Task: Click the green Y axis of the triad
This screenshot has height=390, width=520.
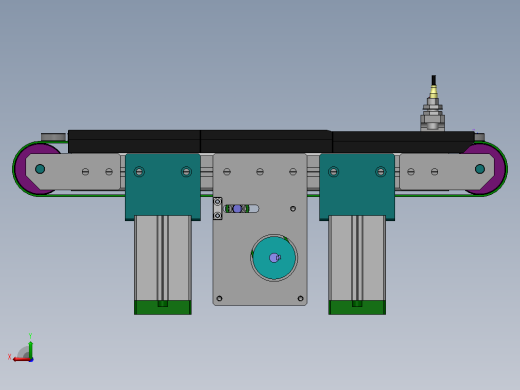Action: tap(31, 350)
